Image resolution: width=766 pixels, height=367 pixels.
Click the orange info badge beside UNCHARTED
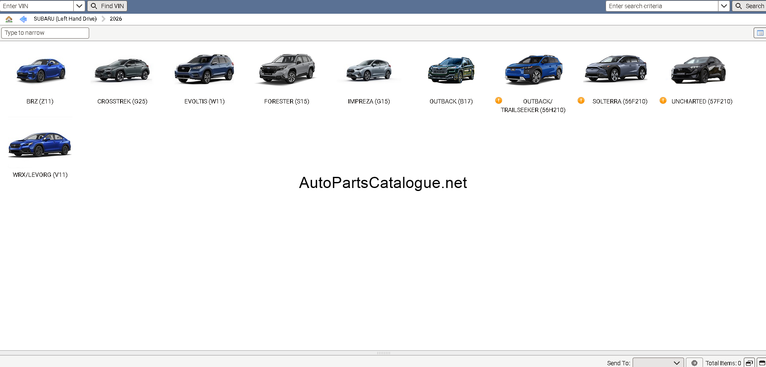pos(663,100)
